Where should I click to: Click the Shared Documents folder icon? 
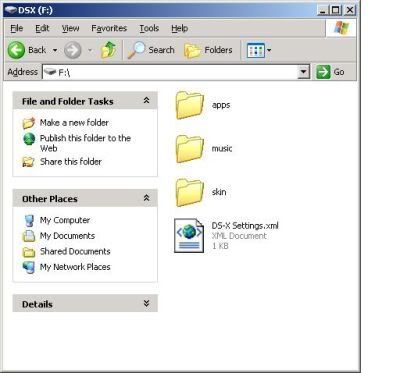(29, 252)
